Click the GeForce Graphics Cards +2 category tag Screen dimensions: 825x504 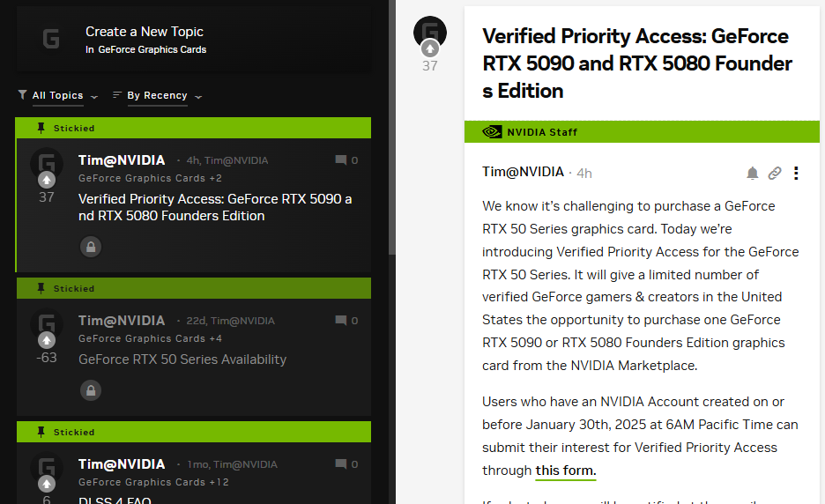pyautogui.click(x=150, y=178)
